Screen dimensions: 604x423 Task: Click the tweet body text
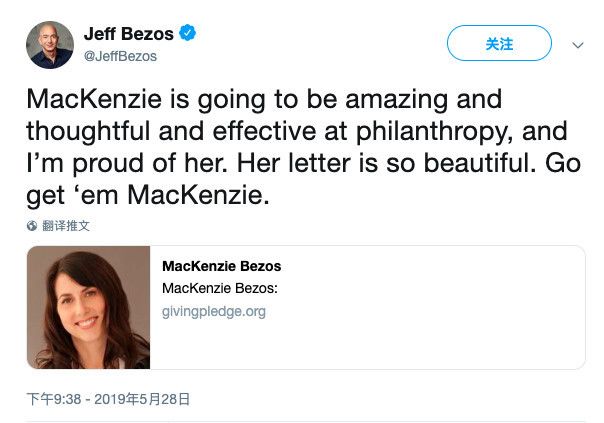coord(304,147)
